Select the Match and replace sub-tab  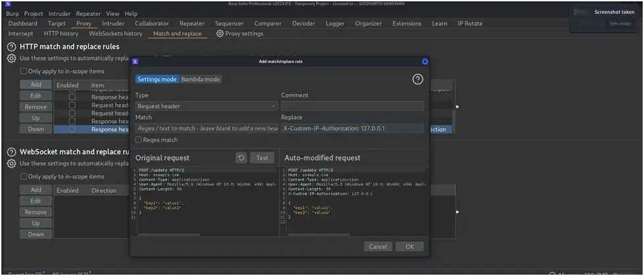(x=178, y=34)
